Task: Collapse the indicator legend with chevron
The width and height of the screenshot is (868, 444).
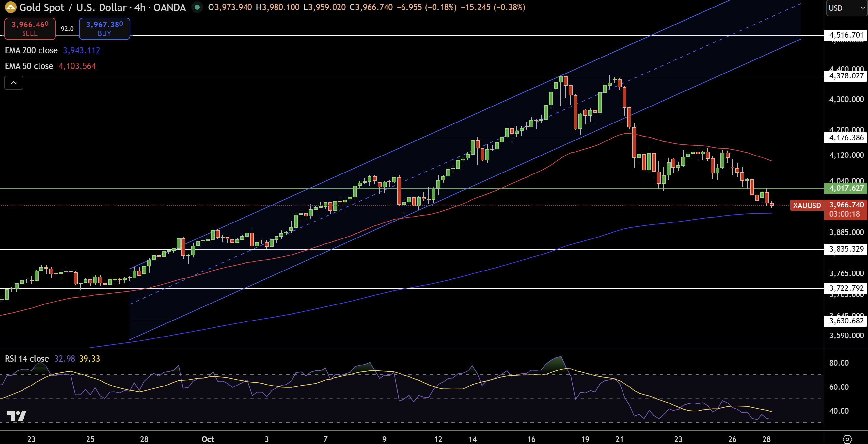Action: click(x=13, y=83)
